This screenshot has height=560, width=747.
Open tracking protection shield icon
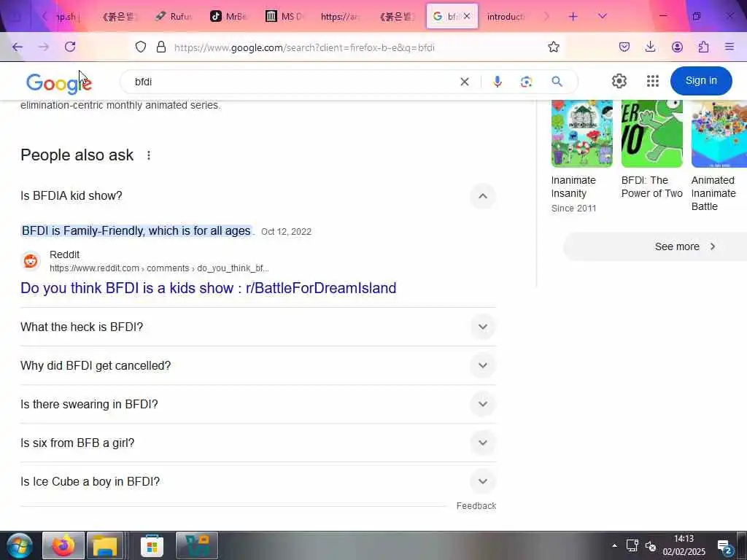coord(141,47)
